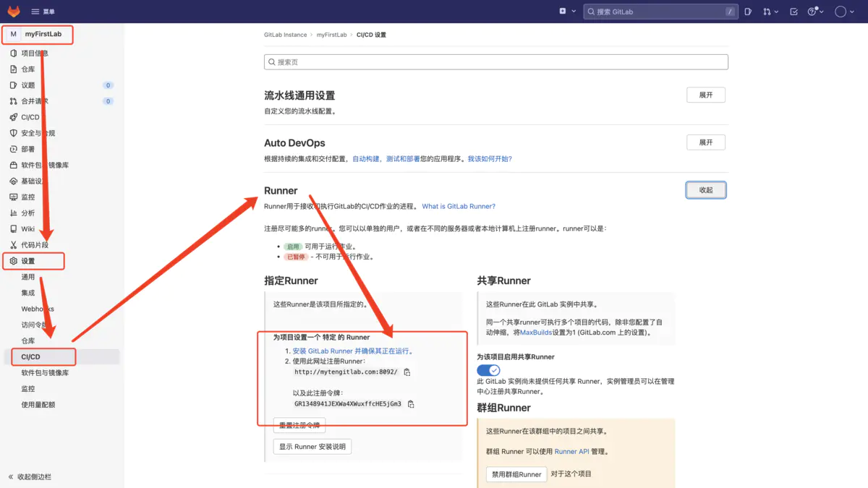Open the to-do list checkmark icon
The image size is (868, 488).
tap(793, 12)
